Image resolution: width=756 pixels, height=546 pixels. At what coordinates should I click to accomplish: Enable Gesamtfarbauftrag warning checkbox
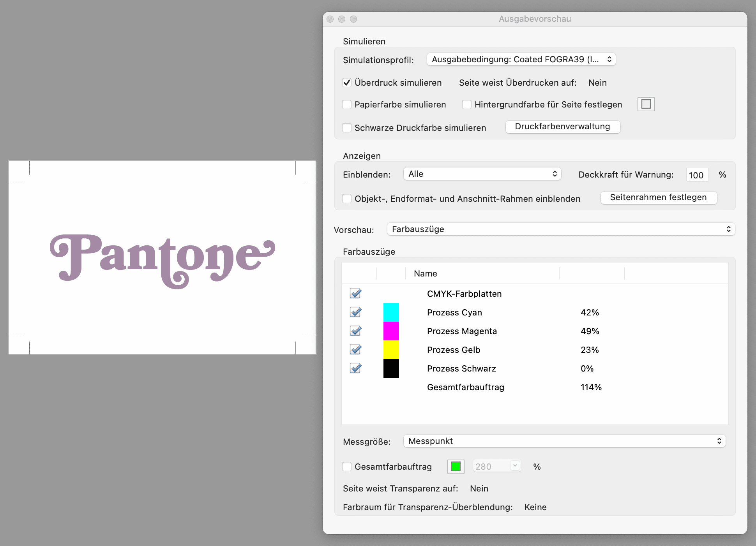[347, 467]
